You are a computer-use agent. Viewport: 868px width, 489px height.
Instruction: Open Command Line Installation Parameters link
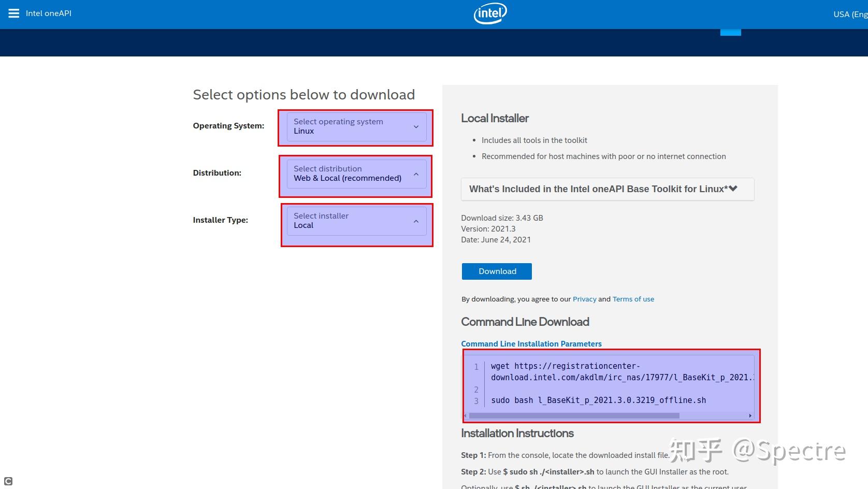point(531,343)
